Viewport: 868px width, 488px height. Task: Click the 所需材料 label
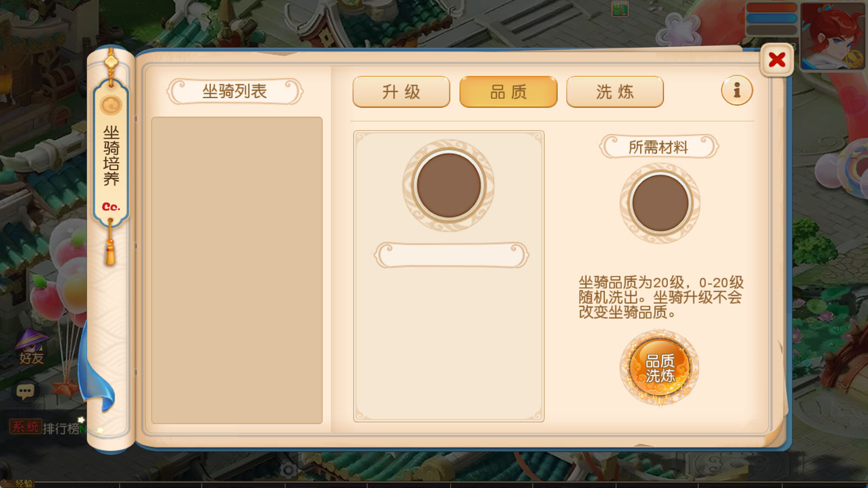tap(659, 147)
